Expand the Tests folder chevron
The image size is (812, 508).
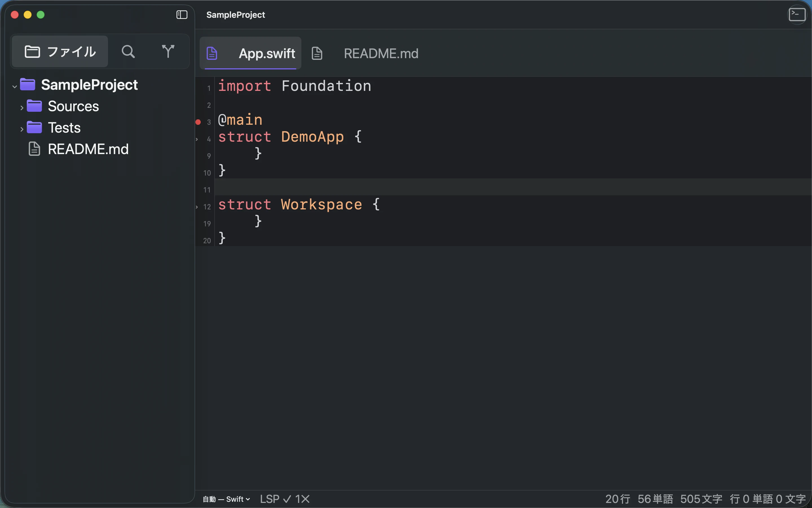[x=22, y=129]
